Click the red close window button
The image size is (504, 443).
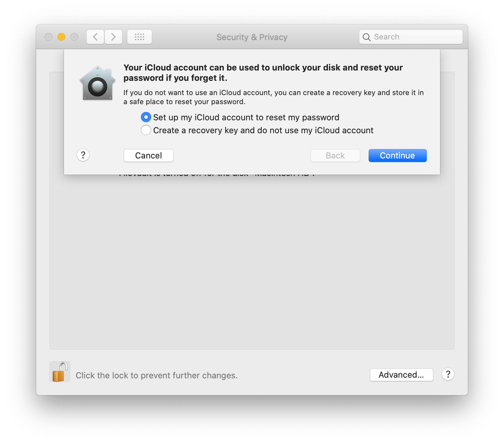click(x=48, y=37)
